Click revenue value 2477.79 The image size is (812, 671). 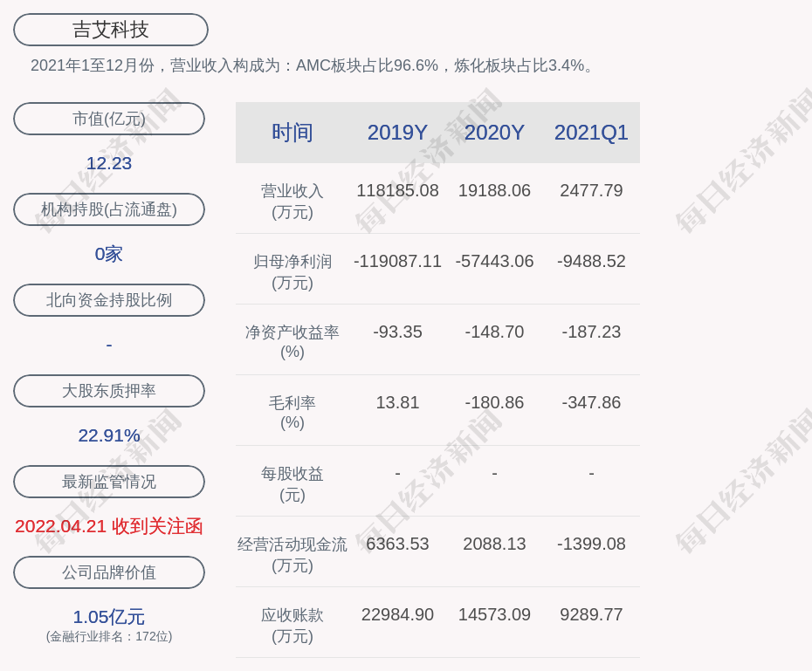(591, 190)
